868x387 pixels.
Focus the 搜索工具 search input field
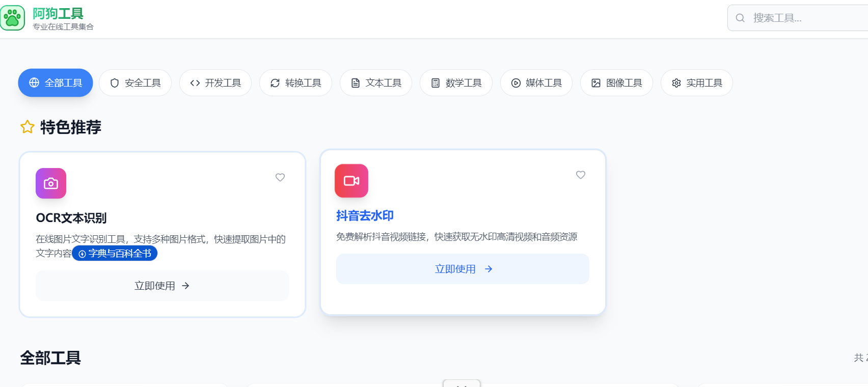805,18
